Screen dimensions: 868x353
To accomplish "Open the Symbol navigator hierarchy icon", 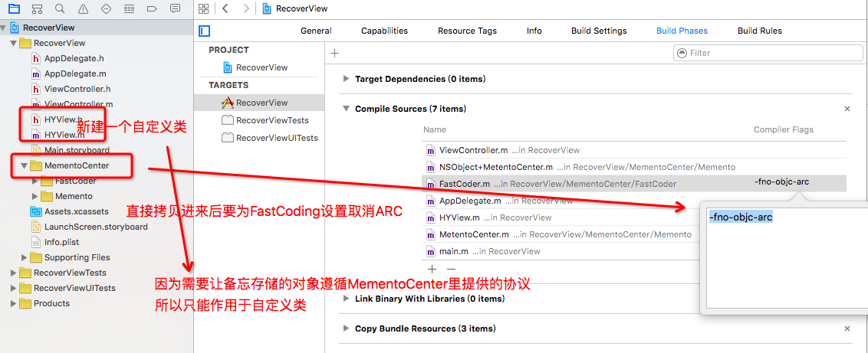I will (x=37, y=8).
